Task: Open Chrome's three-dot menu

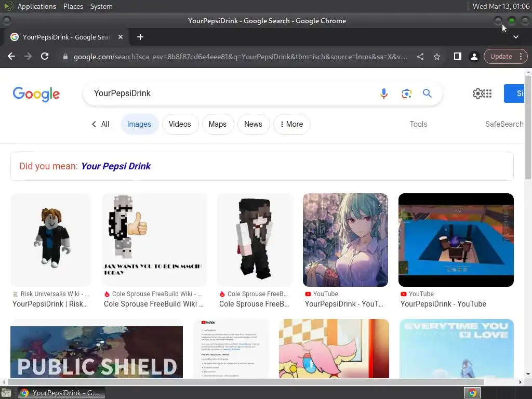Action: tap(521, 56)
